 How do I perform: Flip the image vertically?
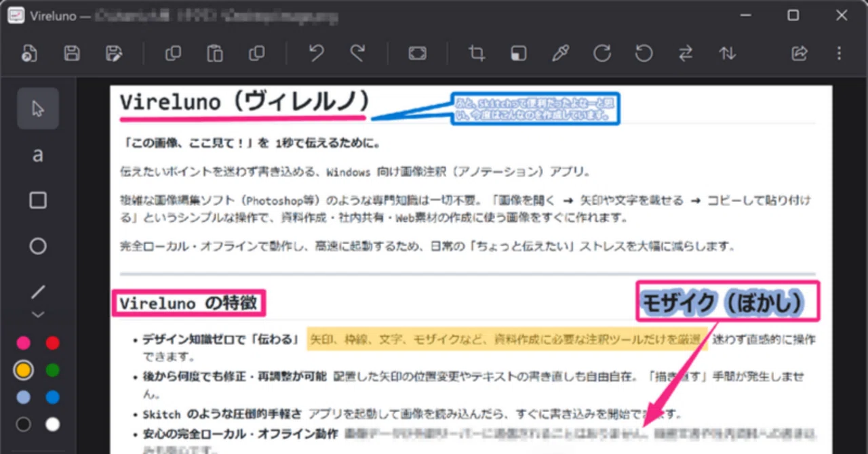pyautogui.click(x=728, y=54)
